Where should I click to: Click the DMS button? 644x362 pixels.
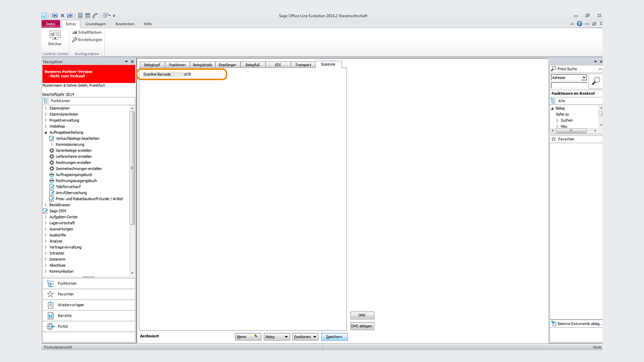[362, 315]
